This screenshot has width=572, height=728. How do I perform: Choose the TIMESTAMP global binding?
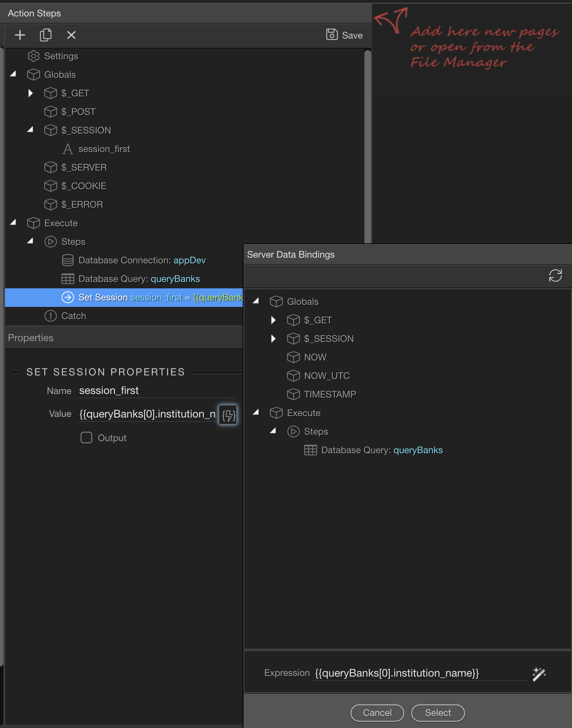click(322, 394)
